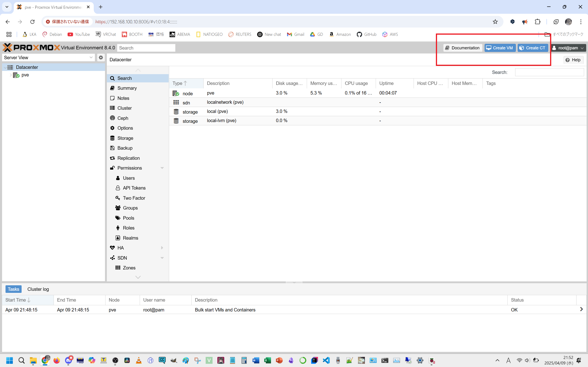Open the API Tokens page
The width and height of the screenshot is (588, 367).
coord(134,188)
